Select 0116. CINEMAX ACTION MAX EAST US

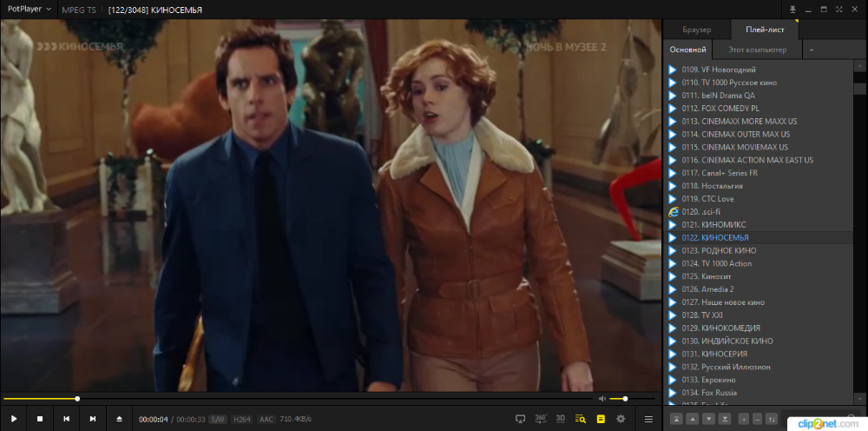tap(758, 160)
